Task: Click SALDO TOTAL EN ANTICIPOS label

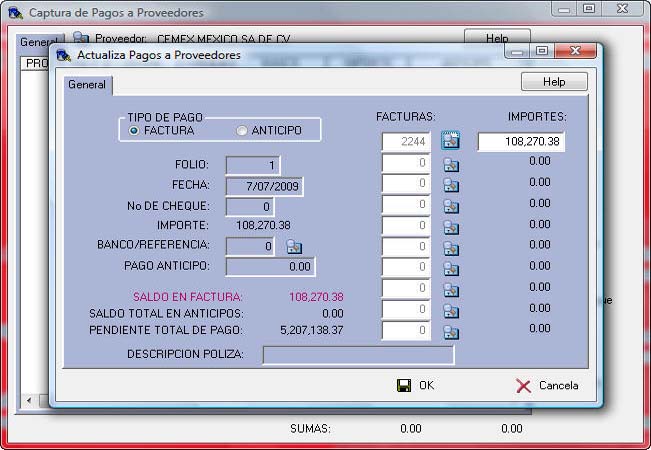Action: tap(166, 314)
